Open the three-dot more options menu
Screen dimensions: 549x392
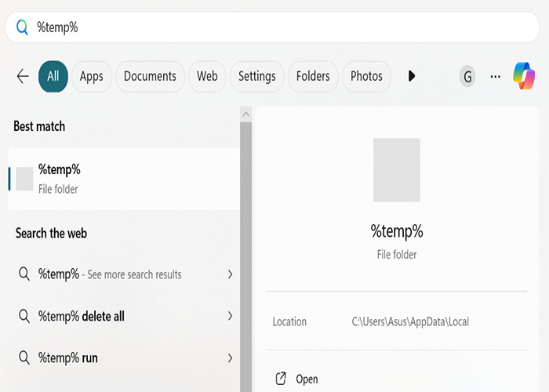495,76
